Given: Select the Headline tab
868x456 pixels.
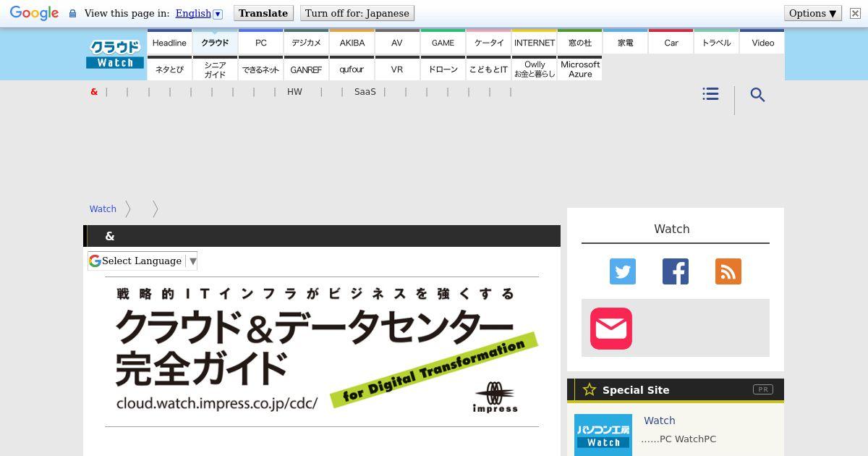Looking at the screenshot, I should point(169,42).
